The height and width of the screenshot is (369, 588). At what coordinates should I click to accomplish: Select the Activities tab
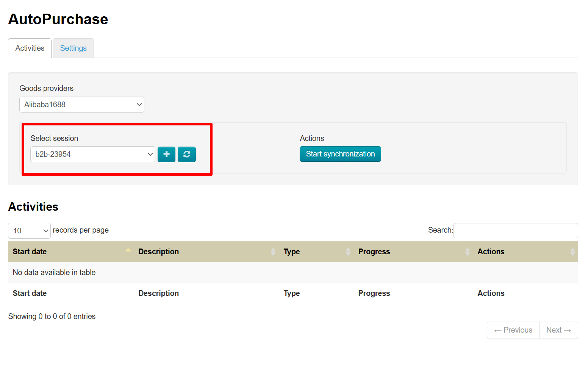30,48
